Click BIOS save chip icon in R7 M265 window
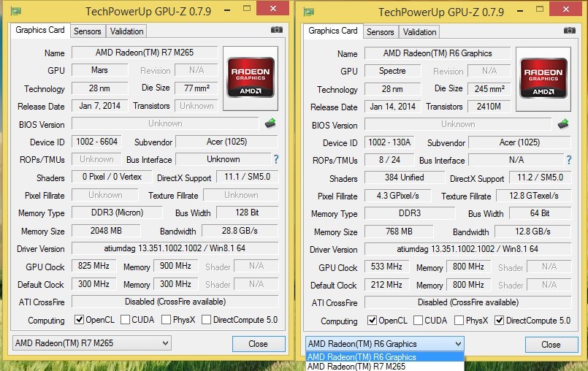The image size is (588, 371). point(270,123)
